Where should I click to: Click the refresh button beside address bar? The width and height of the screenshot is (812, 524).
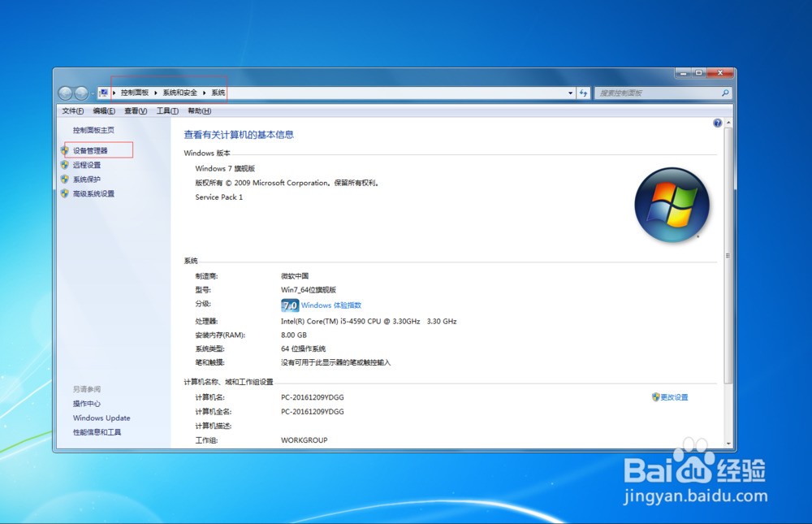(x=583, y=93)
